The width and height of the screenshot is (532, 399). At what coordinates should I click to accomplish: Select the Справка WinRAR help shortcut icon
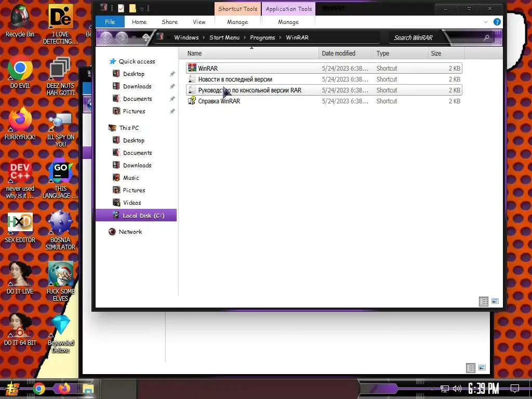[192, 101]
